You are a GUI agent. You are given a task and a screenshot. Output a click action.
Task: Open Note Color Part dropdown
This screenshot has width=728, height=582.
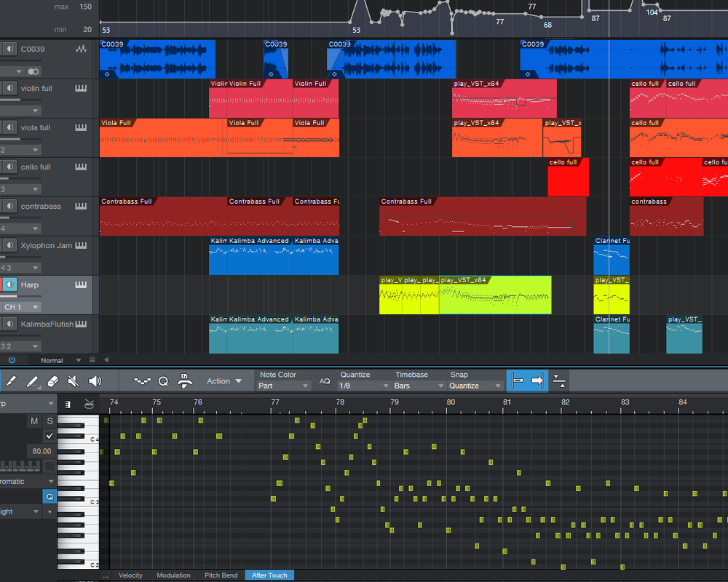coord(284,386)
